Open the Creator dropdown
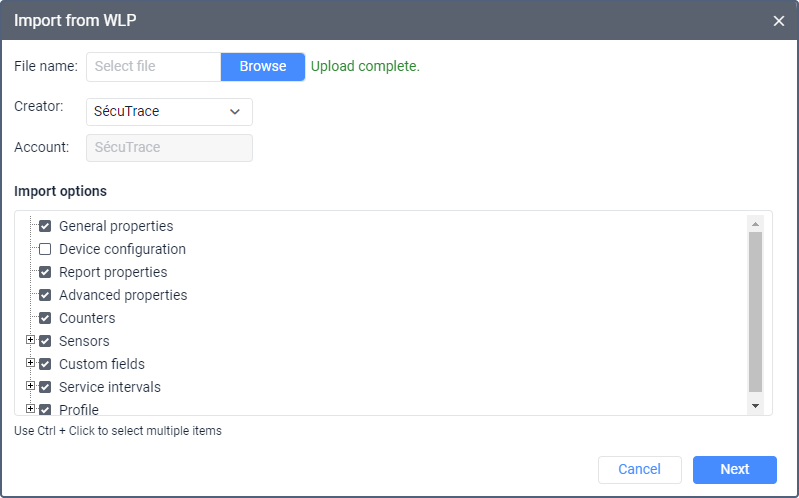 tap(169, 112)
